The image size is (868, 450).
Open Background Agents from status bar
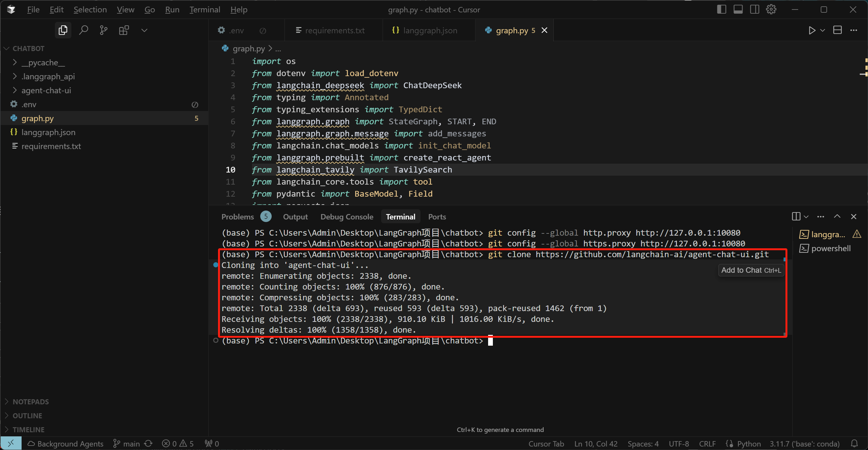65,444
